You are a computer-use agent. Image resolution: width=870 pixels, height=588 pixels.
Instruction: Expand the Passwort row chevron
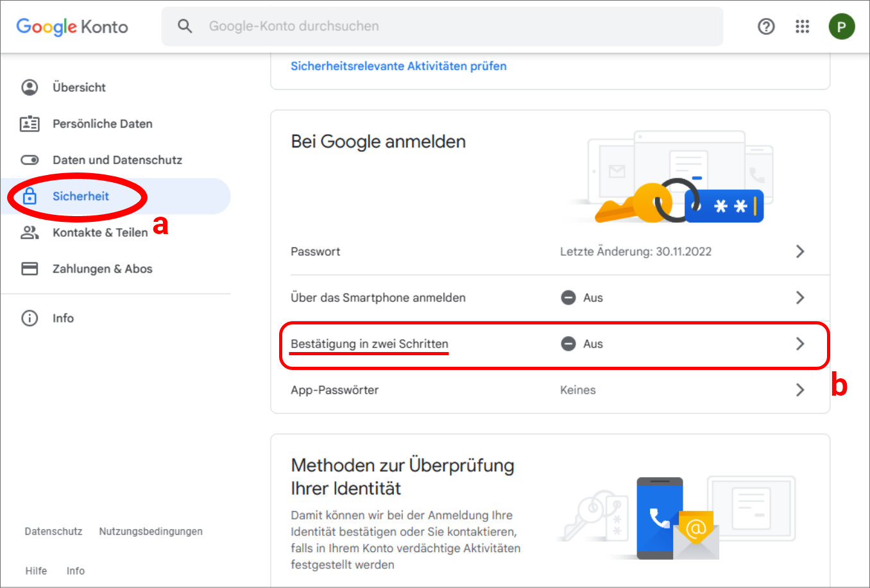(x=800, y=251)
